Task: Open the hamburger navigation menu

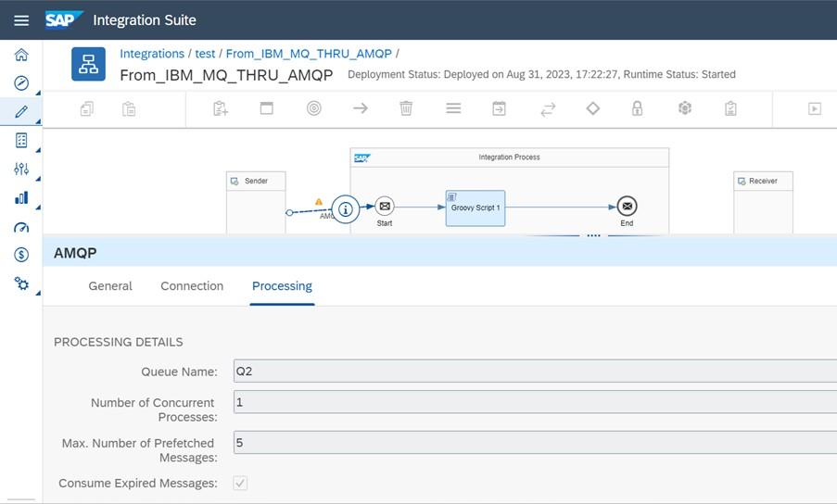Action: click(21, 20)
